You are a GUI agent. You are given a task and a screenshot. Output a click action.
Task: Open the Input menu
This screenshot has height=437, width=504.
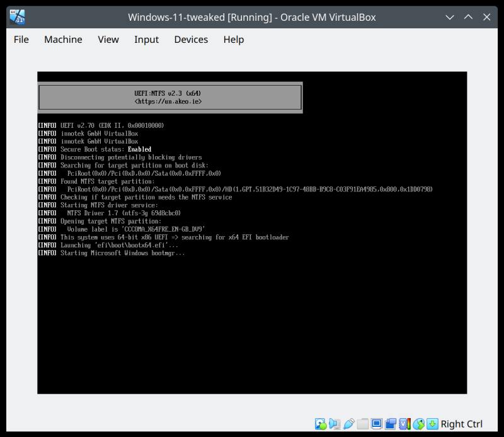pos(147,39)
